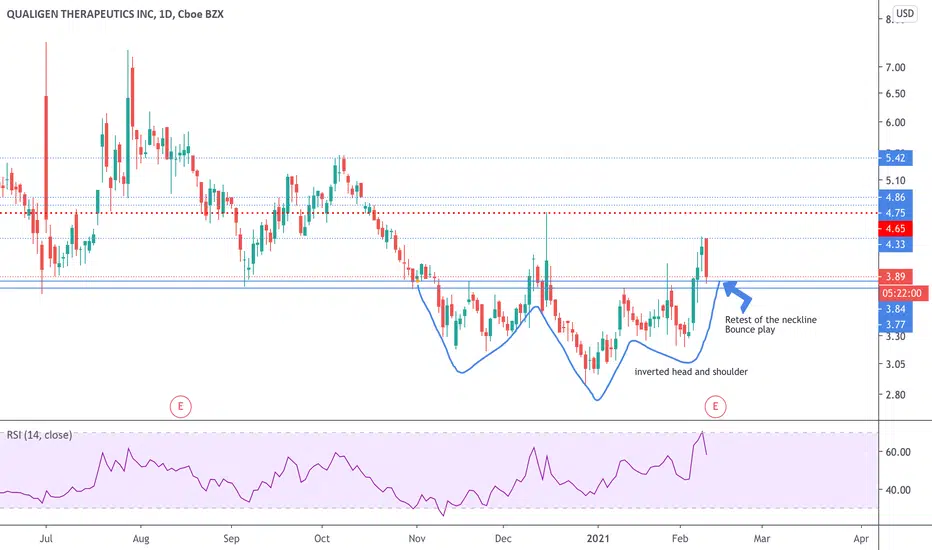Click the 'Retest of the neckline' annotation text

(770, 320)
